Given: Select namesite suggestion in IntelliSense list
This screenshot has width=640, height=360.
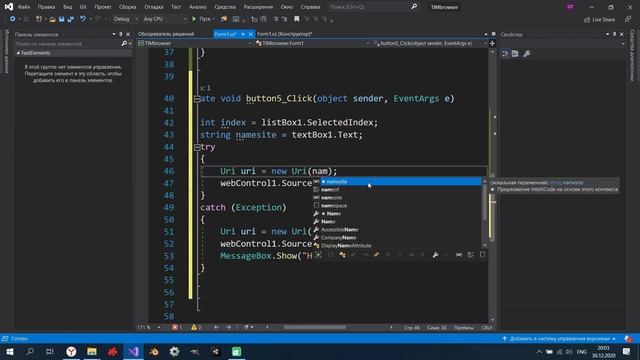Looking at the screenshot, I should click(x=397, y=182).
